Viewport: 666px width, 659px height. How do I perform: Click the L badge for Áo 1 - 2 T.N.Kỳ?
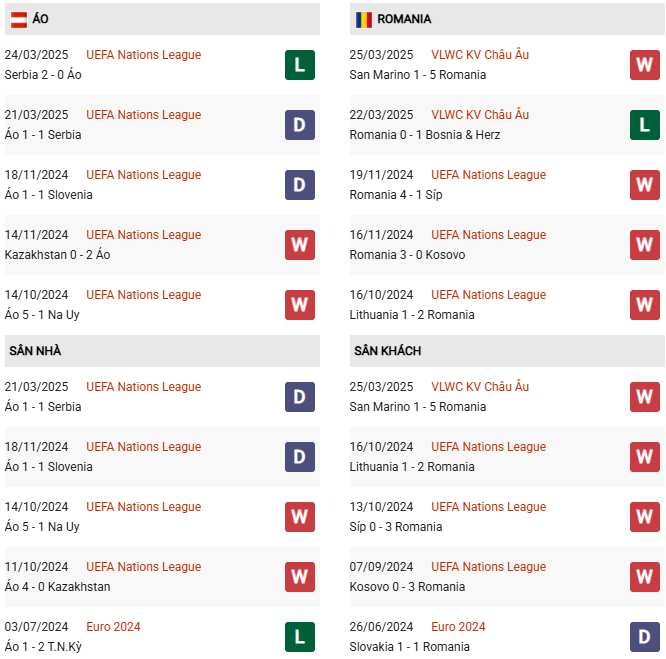click(x=300, y=637)
